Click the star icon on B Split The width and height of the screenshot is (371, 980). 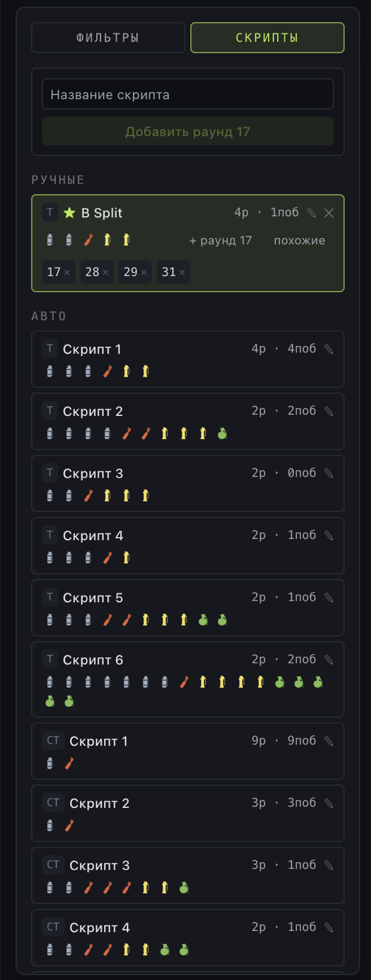point(69,213)
